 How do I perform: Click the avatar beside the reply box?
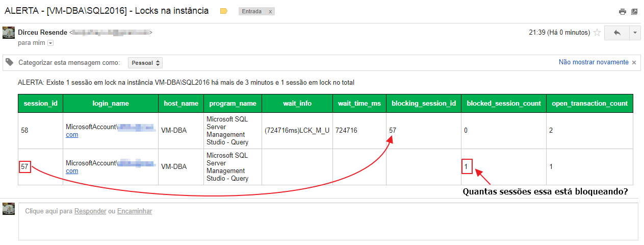click(x=8, y=209)
